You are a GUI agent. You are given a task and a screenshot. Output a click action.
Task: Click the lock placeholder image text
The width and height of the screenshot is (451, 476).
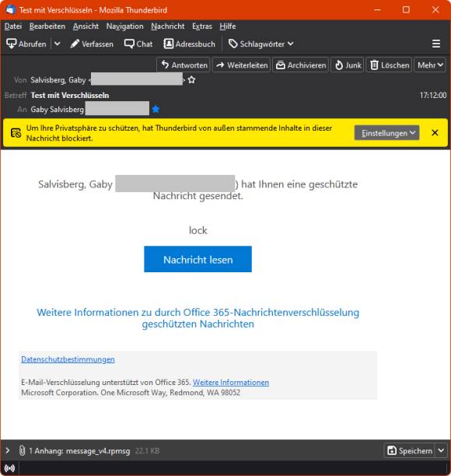pos(198,230)
